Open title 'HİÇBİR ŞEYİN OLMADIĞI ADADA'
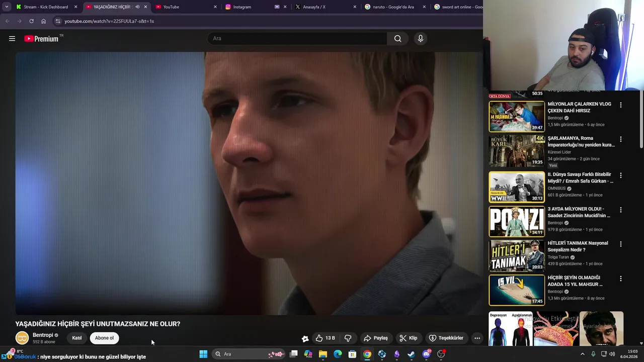This screenshot has height=362, width=644. coord(575,281)
